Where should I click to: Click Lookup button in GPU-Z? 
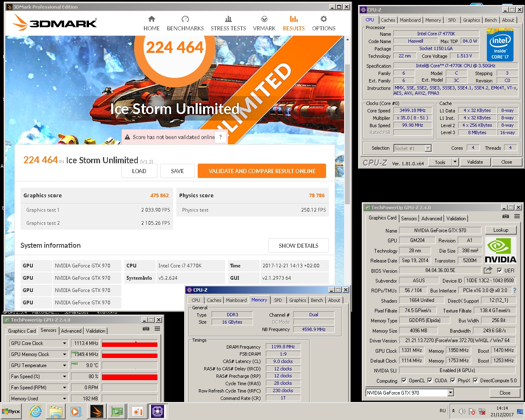[x=501, y=230]
